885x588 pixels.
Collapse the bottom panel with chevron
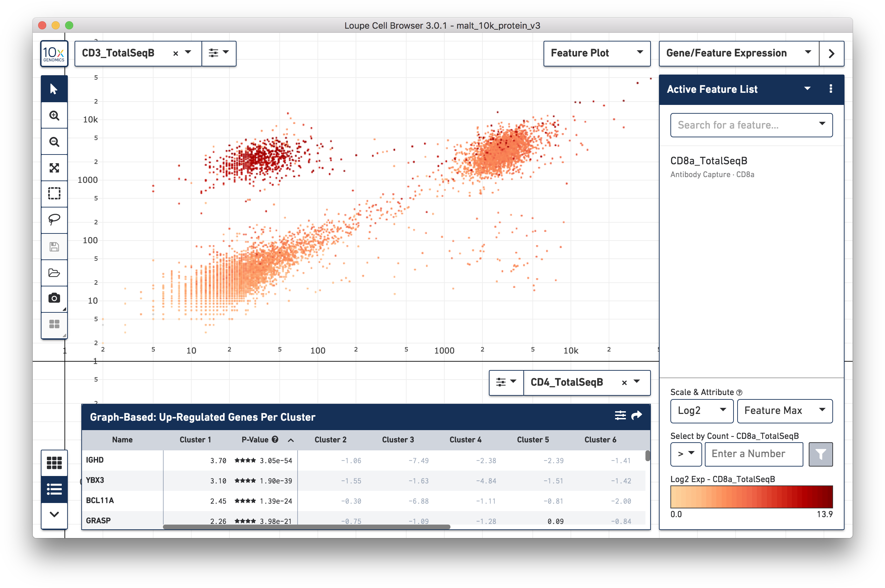tap(54, 514)
